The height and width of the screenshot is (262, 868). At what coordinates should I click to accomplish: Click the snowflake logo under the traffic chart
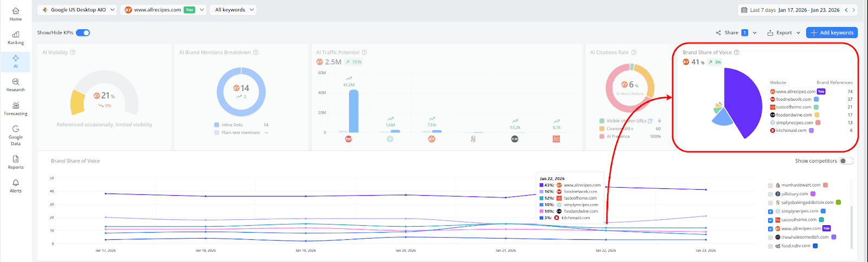pyautogui.click(x=390, y=139)
